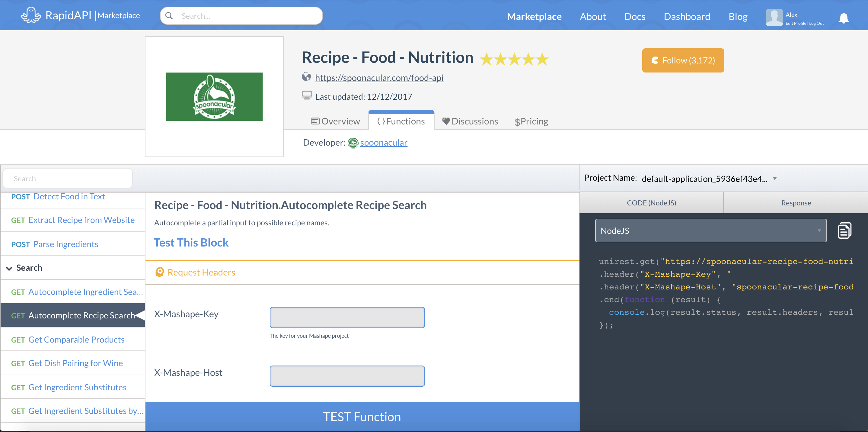Collapse the Search group in sidebar
The width and height of the screenshot is (868, 432).
tap(9, 269)
